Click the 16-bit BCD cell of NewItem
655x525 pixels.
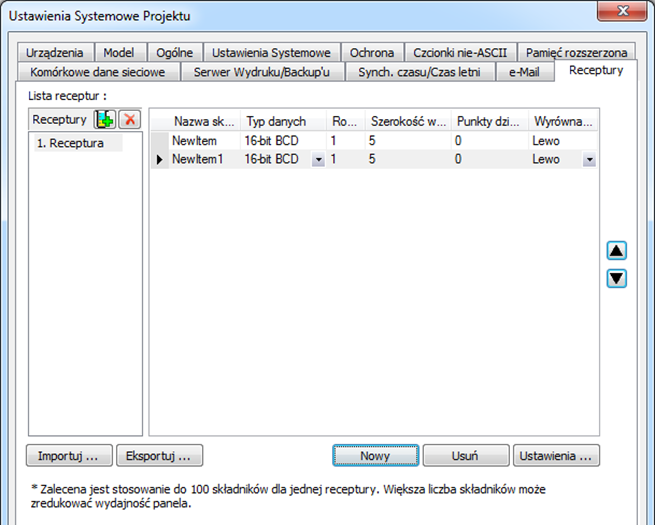pyautogui.click(x=283, y=141)
